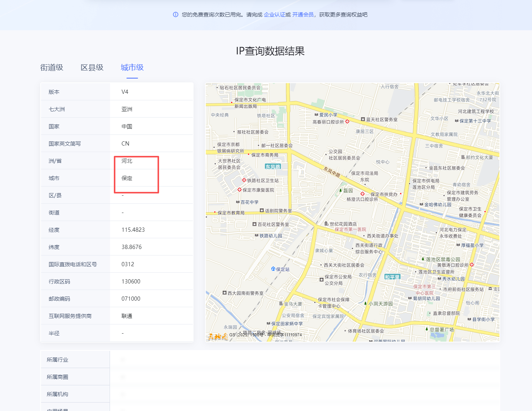Click the 国家 value 中国
Image resolution: width=532 pixels, height=411 pixels.
(x=127, y=126)
